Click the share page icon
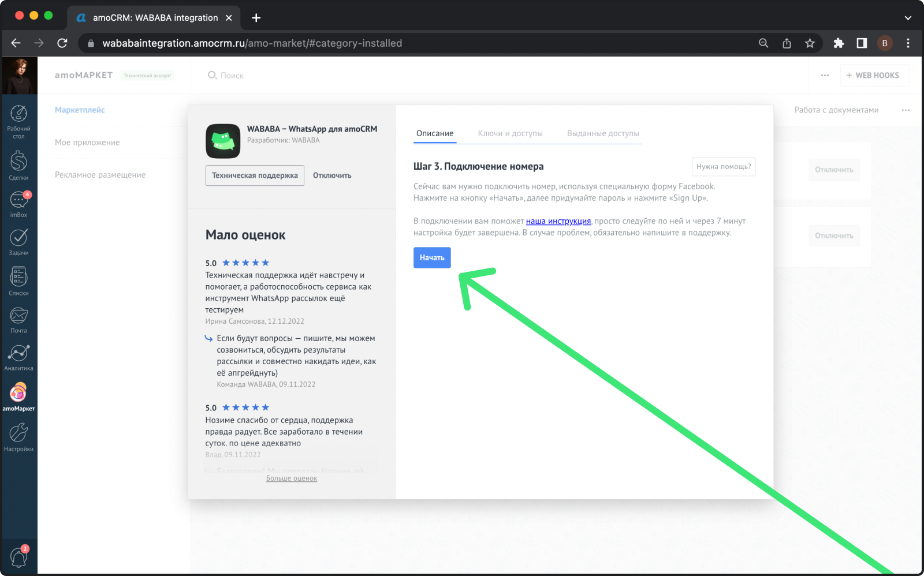This screenshot has height=576, width=924. pos(787,43)
